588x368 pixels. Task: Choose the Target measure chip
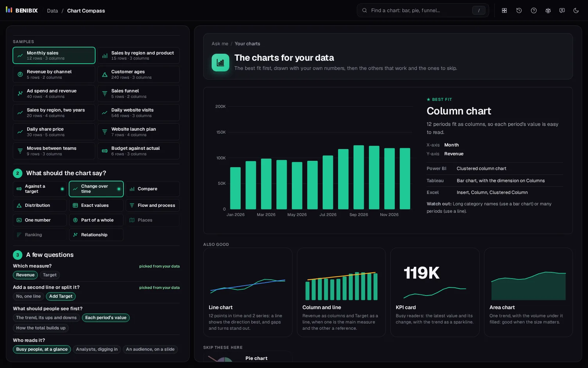(x=50, y=275)
